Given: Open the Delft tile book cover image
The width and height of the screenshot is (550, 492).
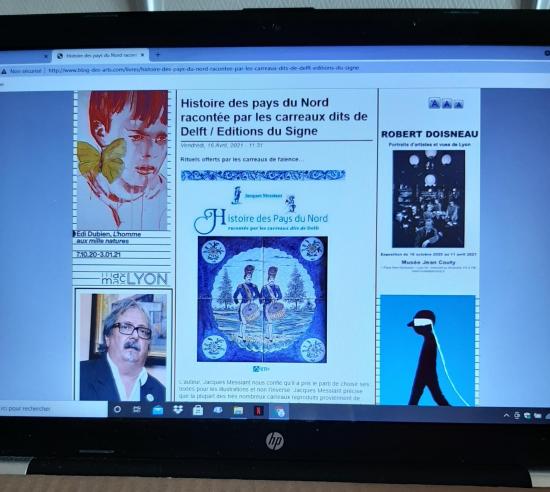Looking at the screenshot, I should pos(262,299).
